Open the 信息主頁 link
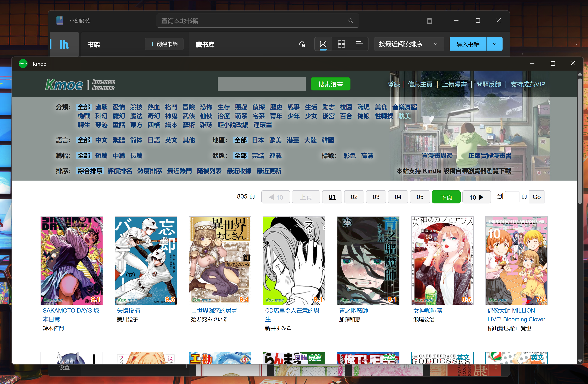 pyautogui.click(x=420, y=84)
